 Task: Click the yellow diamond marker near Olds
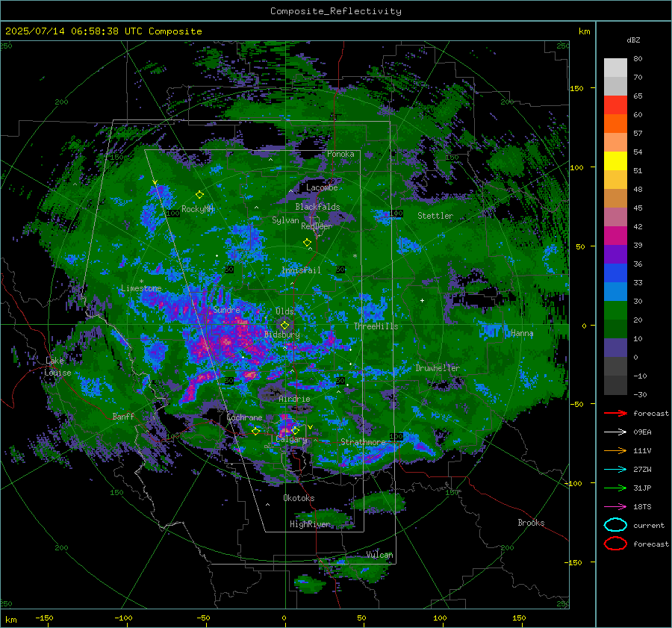[x=284, y=326]
